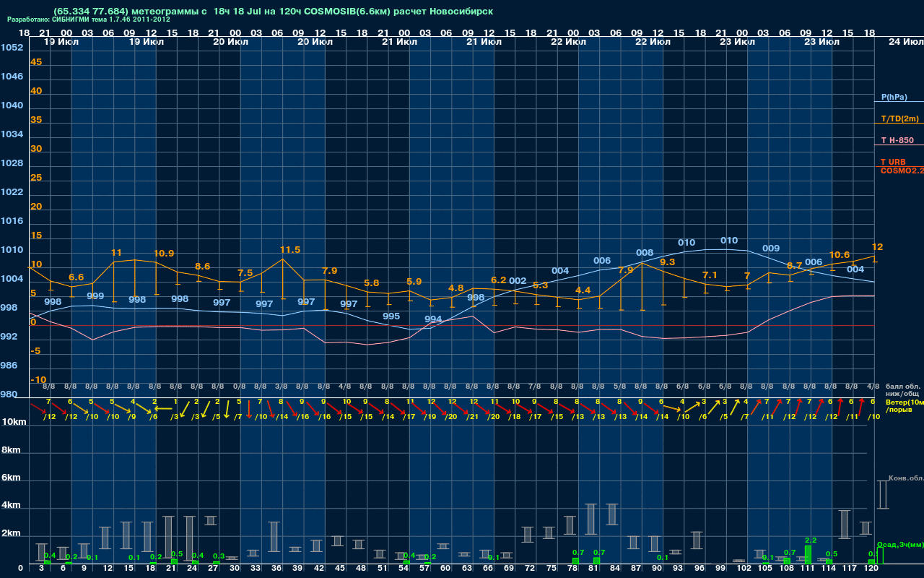Click the orange -10 temperature scale value
This screenshot has height=578, width=924.
tap(38, 380)
